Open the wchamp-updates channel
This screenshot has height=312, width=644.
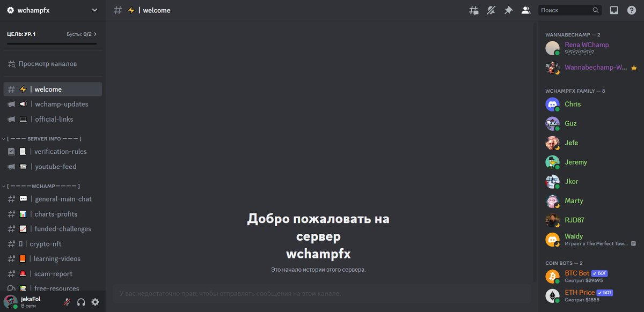pyautogui.click(x=53, y=104)
